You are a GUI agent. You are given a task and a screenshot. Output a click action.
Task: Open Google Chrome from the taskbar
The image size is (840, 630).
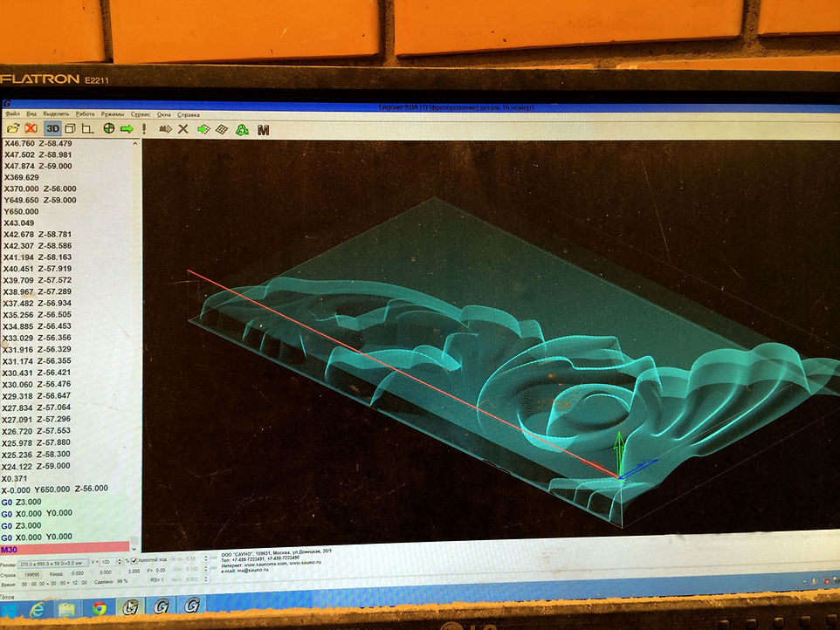click(x=100, y=606)
